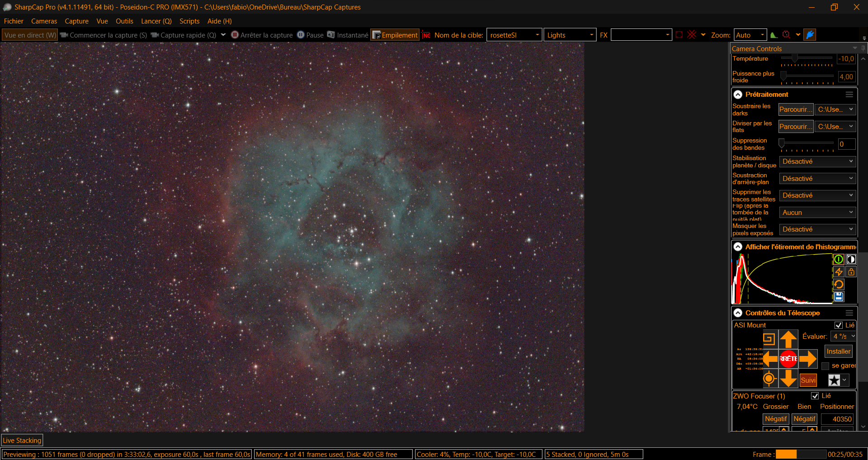Toggle the Suivi tracking button
The image size is (868, 460).
pos(808,380)
